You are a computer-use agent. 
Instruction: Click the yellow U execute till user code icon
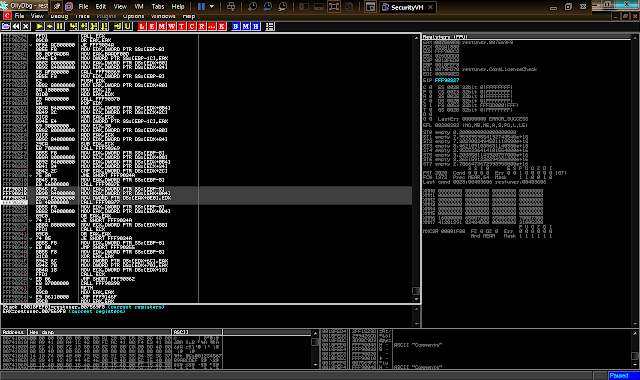(x=128, y=26)
